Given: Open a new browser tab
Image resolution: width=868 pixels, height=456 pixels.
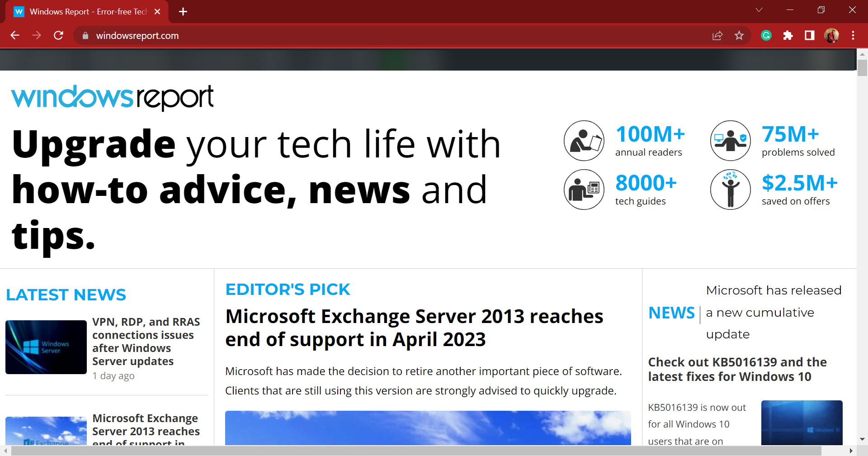Looking at the screenshot, I should (183, 12).
